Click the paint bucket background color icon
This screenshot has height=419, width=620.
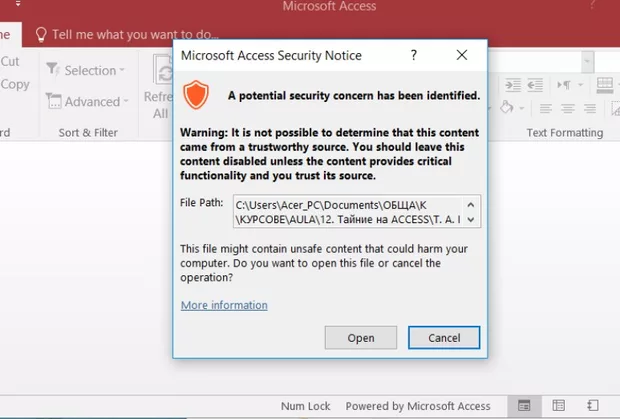point(507,108)
